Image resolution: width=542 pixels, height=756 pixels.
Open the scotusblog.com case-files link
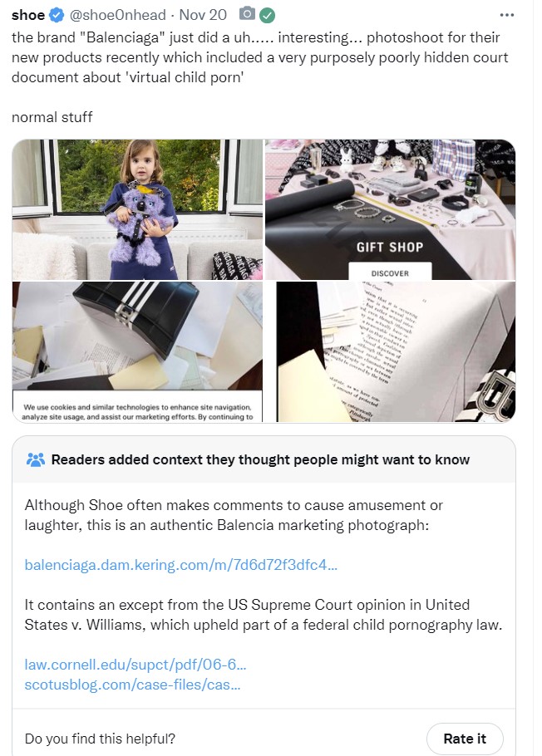(133, 685)
